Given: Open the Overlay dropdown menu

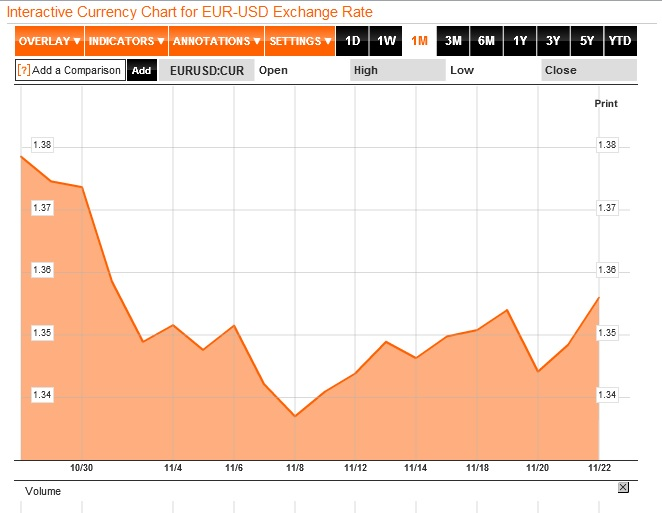Looking at the screenshot, I should [49, 41].
